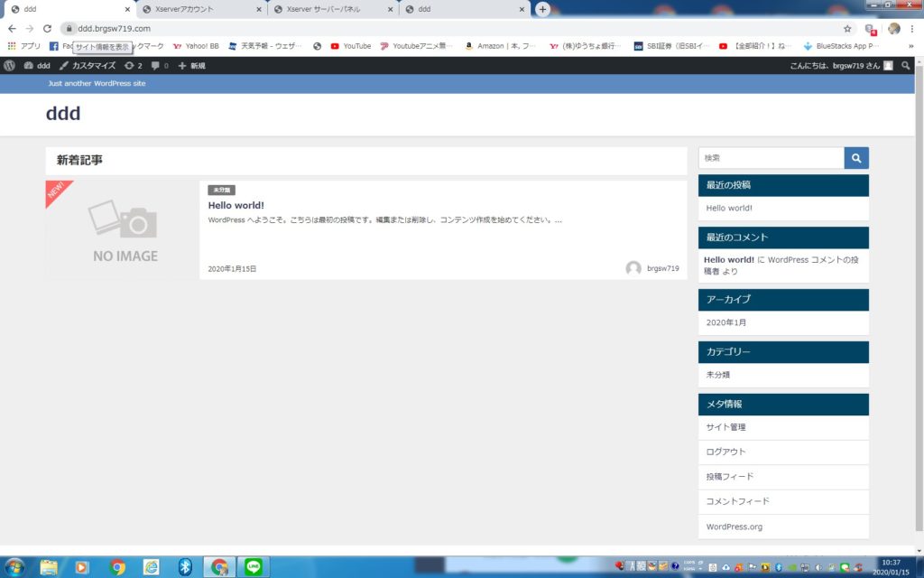924x578 pixels.
Task: Switch to the Xserver サーバーパネル tab
Action: pyautogui.click(x=330, y=9)
